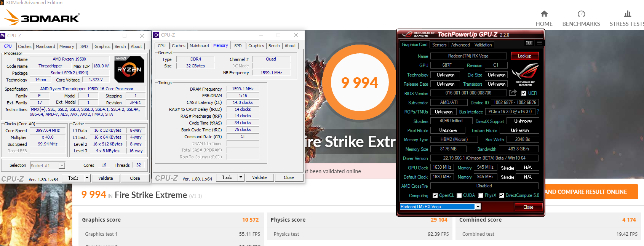The height and width of the screenshot is (246, 644).
Task: Expand Tools arrow in CPU-Z Memory window
Action: (241, 177)
